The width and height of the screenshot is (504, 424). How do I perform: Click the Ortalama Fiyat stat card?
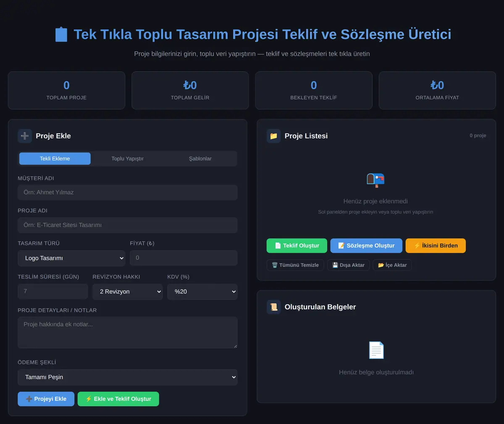tap(437, 90)
